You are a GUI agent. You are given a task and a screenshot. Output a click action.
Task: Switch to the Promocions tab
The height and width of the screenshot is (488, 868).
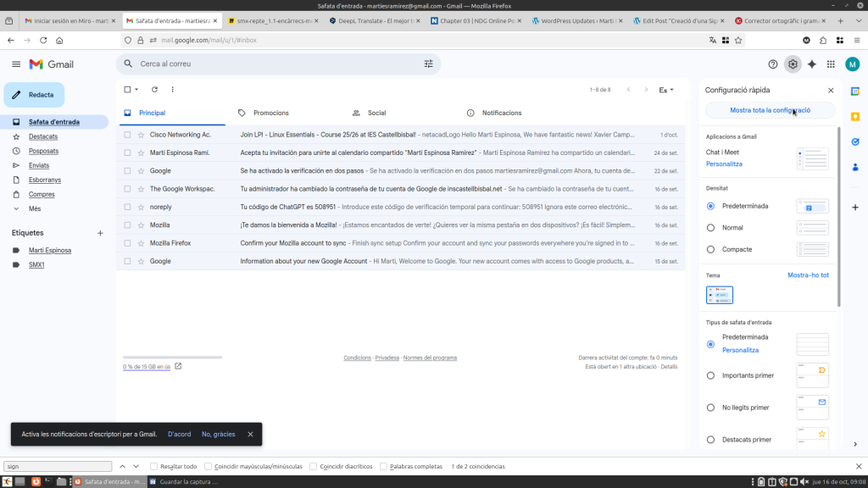[270, 113]
